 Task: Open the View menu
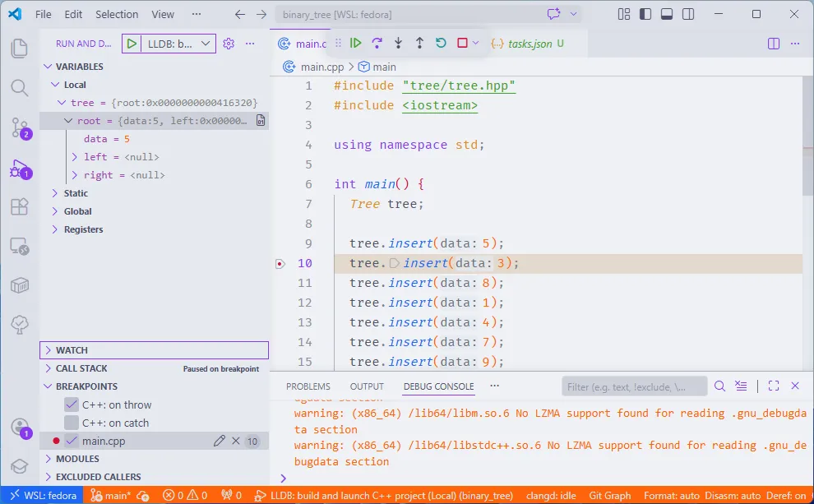163,14
